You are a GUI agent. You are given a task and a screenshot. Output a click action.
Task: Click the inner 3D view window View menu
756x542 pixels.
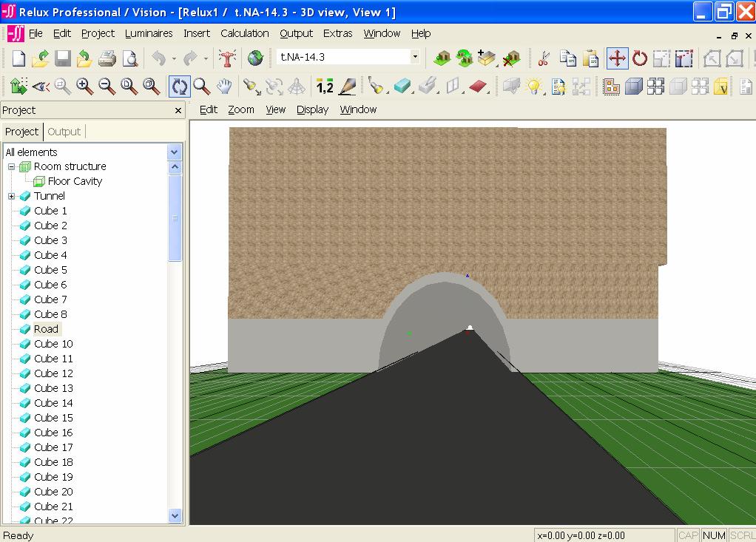click(x=275, y=110)
